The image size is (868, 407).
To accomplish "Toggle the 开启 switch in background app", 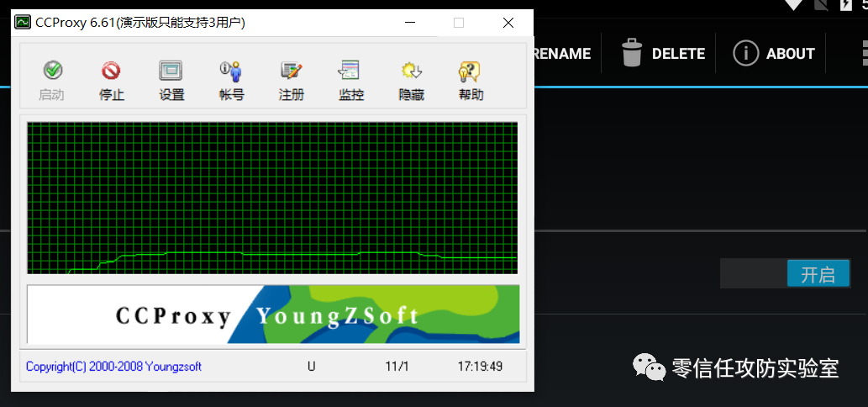I will point(785,273).
